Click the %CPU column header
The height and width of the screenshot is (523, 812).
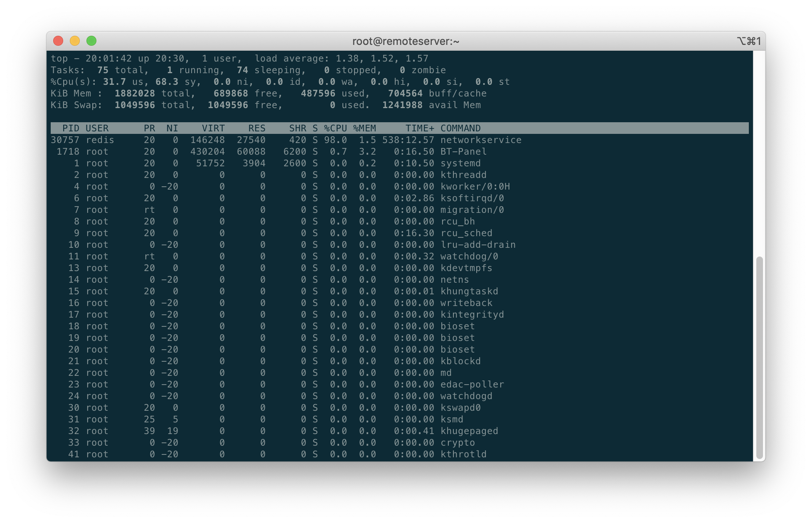click(x=335, y=128)
